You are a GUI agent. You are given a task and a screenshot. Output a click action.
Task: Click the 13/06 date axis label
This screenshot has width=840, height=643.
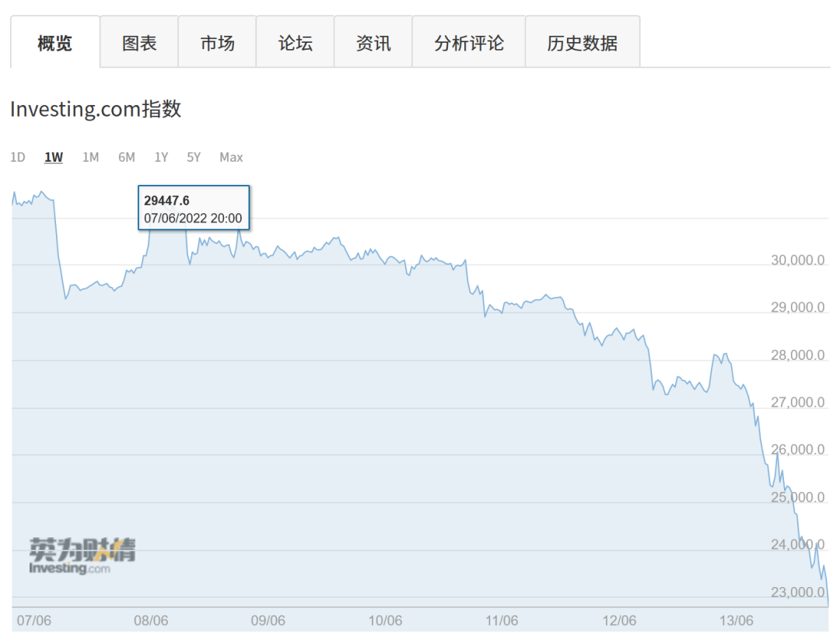coord(737,620)
